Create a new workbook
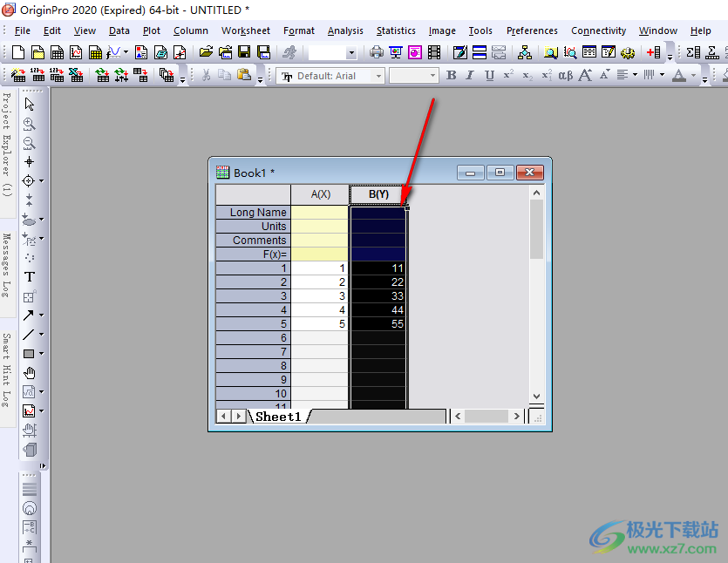The height and width of the screenshot is (563, 728). pos(57,52)
